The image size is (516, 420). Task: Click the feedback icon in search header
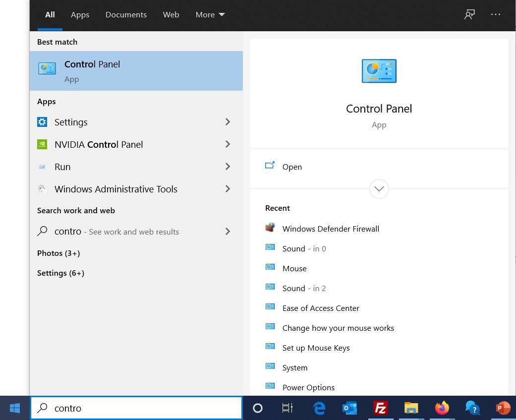[x=469, y=14]
